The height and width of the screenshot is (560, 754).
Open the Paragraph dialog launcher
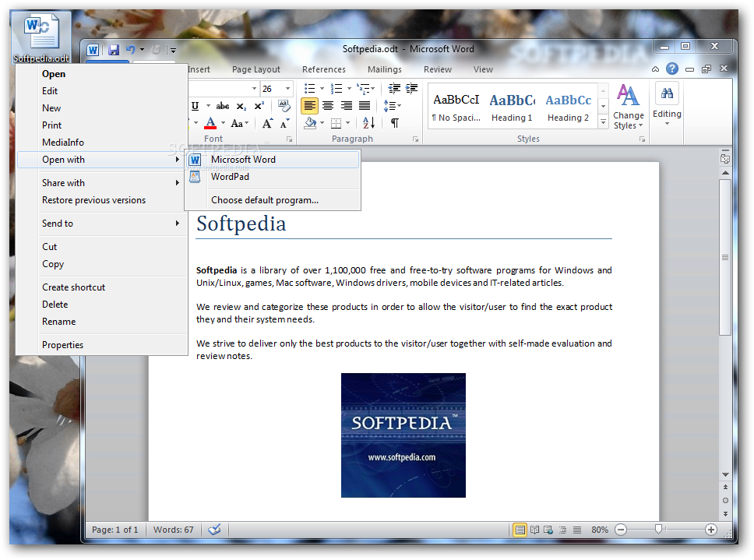click(415, 139)
